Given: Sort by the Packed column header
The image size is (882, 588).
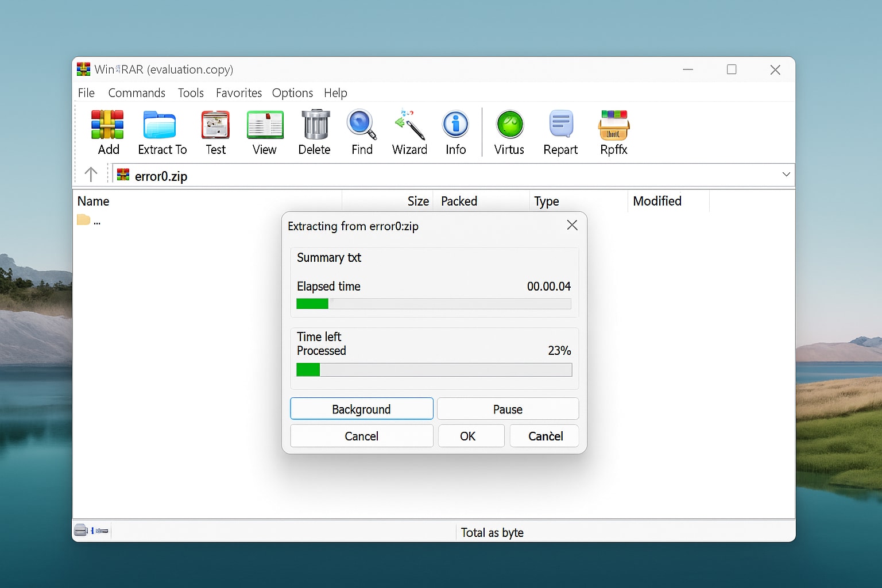Looking at the screenshot, I should pyautogui.click(x=481, y=201).
